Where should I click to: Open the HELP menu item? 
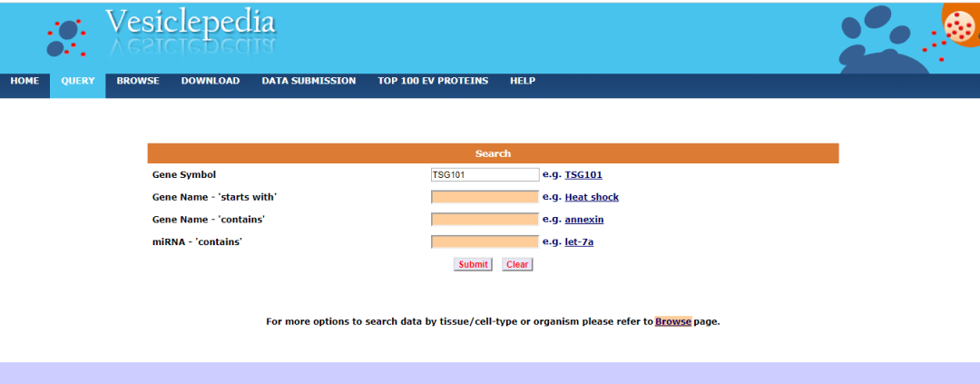pyautogui.click(x=523, y=82)
